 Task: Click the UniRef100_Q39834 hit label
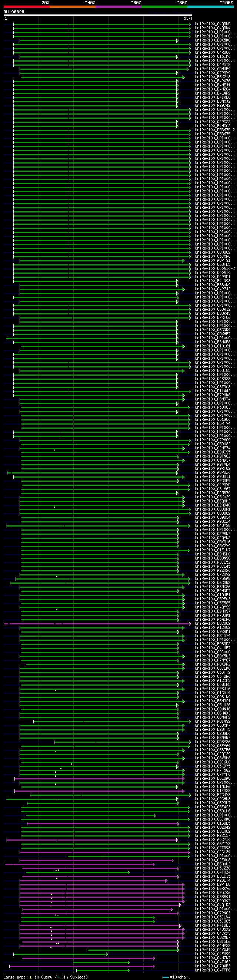click(213, 517)
